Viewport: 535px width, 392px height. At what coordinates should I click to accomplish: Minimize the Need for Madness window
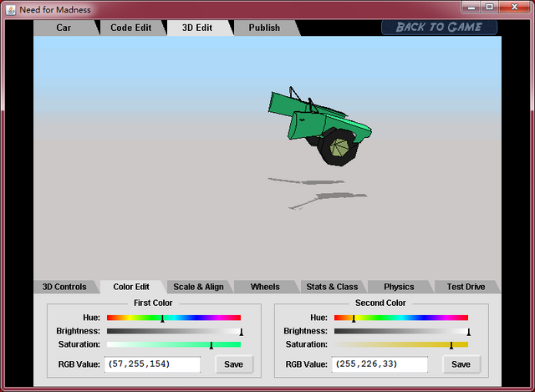[x=471, y=7]
